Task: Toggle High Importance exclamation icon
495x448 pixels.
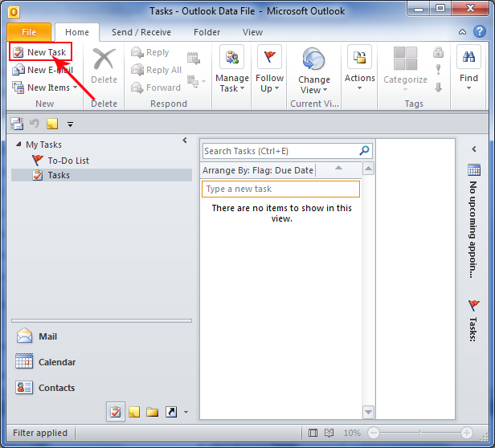Action: click(x=438, y=69)
